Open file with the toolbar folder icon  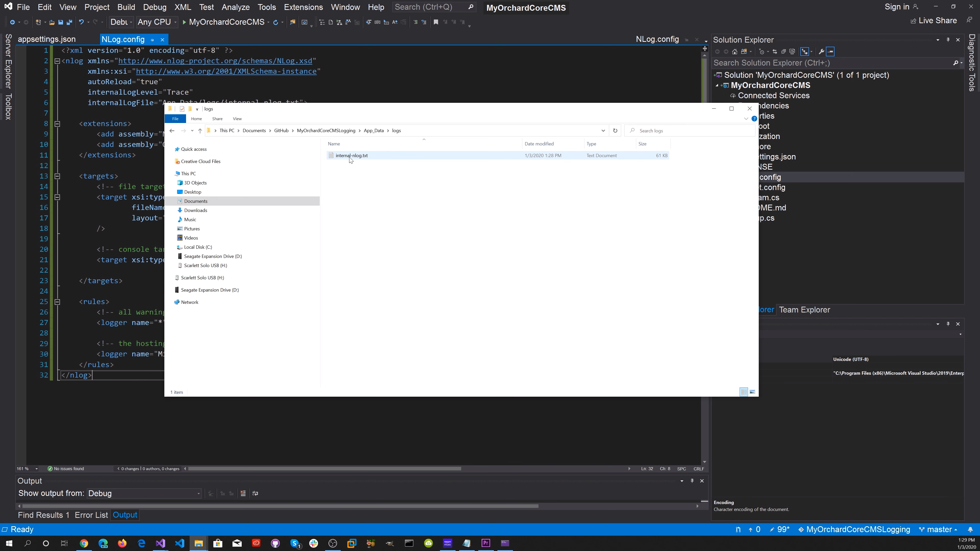coord(52,22)
